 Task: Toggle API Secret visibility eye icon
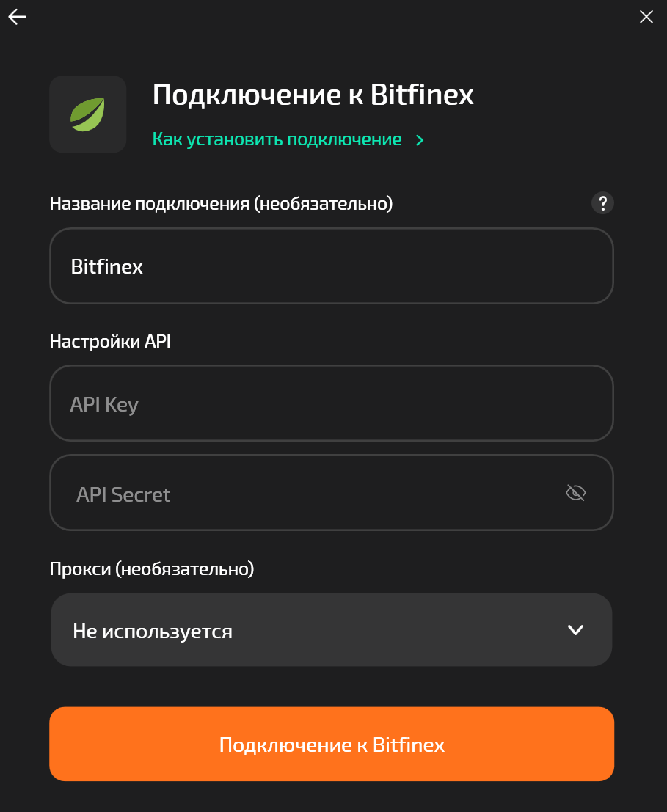click(576, 493)
